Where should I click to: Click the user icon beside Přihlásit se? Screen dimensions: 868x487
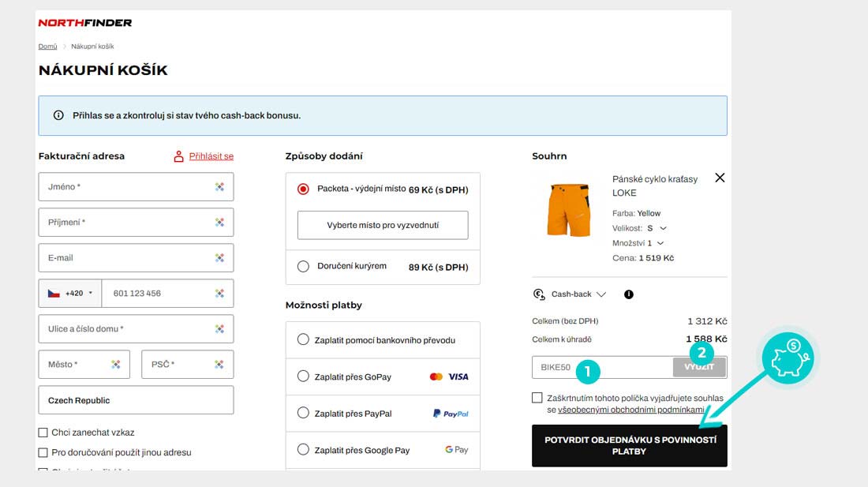pyautogui.click(x=178, y=156)
